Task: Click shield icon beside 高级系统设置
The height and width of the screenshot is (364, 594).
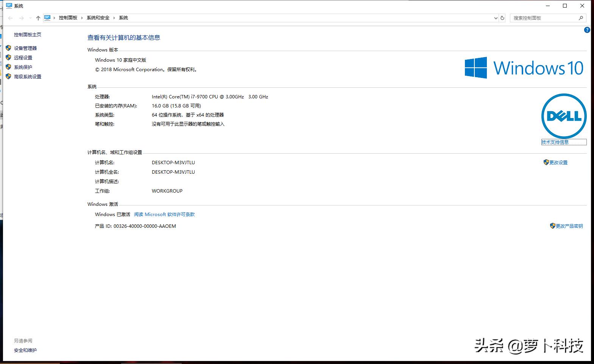Action: [8, 76]
